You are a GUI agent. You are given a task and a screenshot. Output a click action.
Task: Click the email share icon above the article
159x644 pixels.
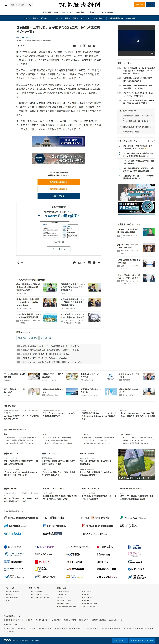pyautogui.click(x=79, y=46)
